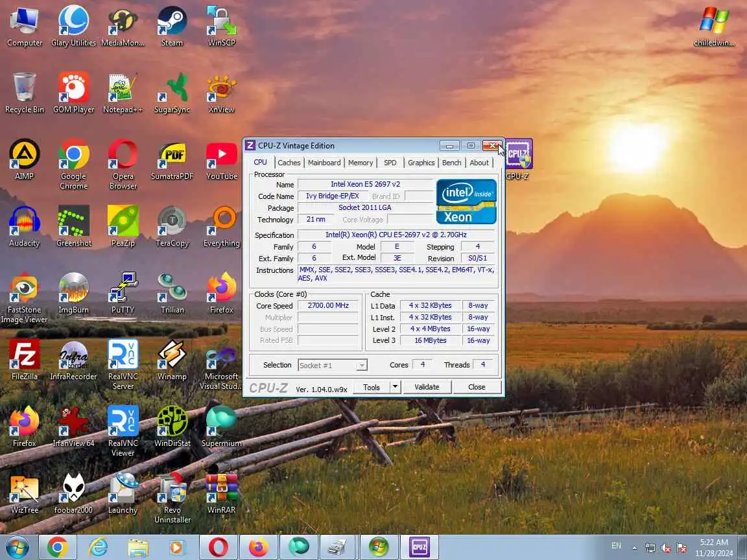Open the Computer desktop icon
Screen dimensions: 747x560
click(24, 26)
